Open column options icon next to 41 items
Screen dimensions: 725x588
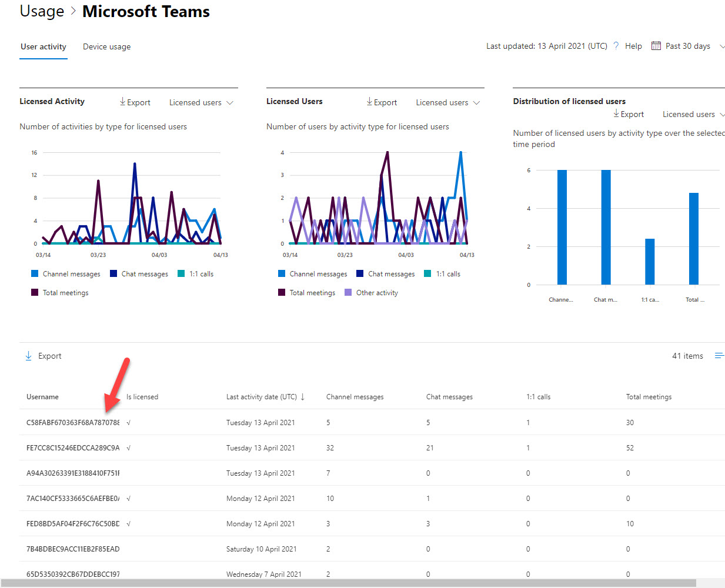click(x=719, y=356)
